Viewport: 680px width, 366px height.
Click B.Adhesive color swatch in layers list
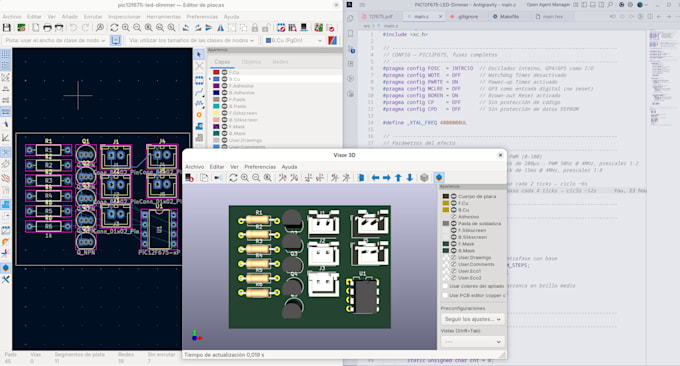coord(216,93)
